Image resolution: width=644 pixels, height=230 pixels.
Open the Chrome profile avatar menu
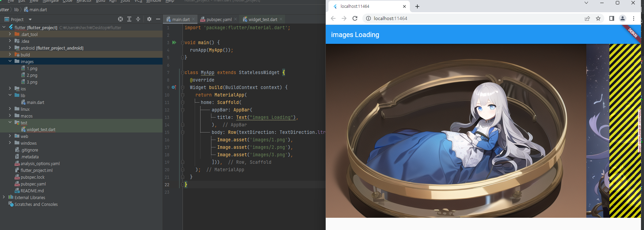click(x=623, y=18)
